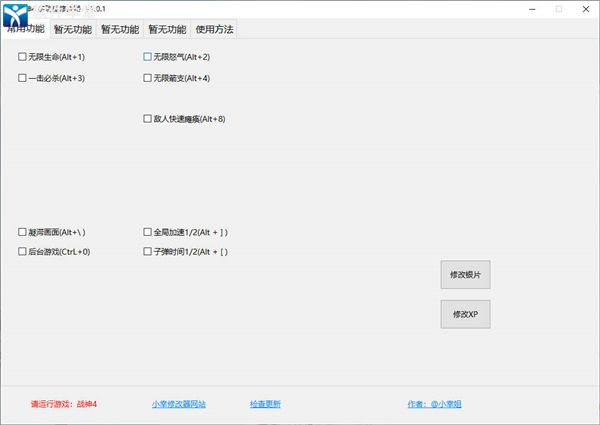Enable 无限箭支 (Alt+4) checkbox
The height and width of the screenshot is (425, 600).
[148, 78]
